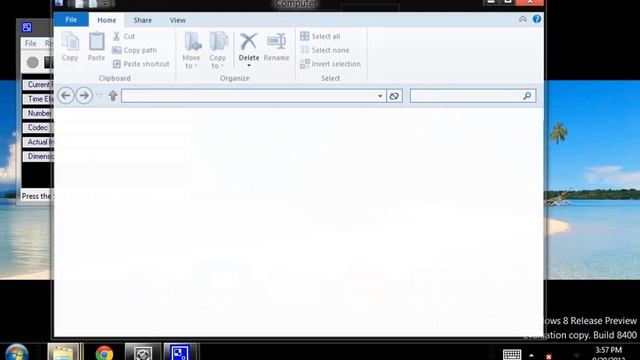Viewport: 640px width, 360px height.
Task: Go back with the Back arrow
Action: [x=66, y=96]
